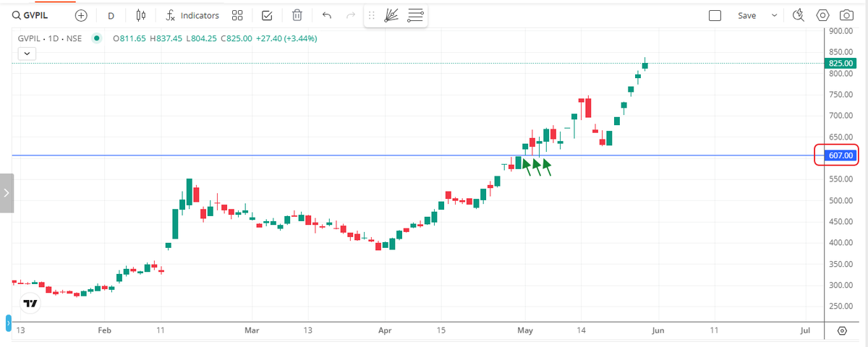Image resolution: width=868 pixels, height=347 pixels.
Task: Click the high value H837.45
Action: [x=167, y=38]
